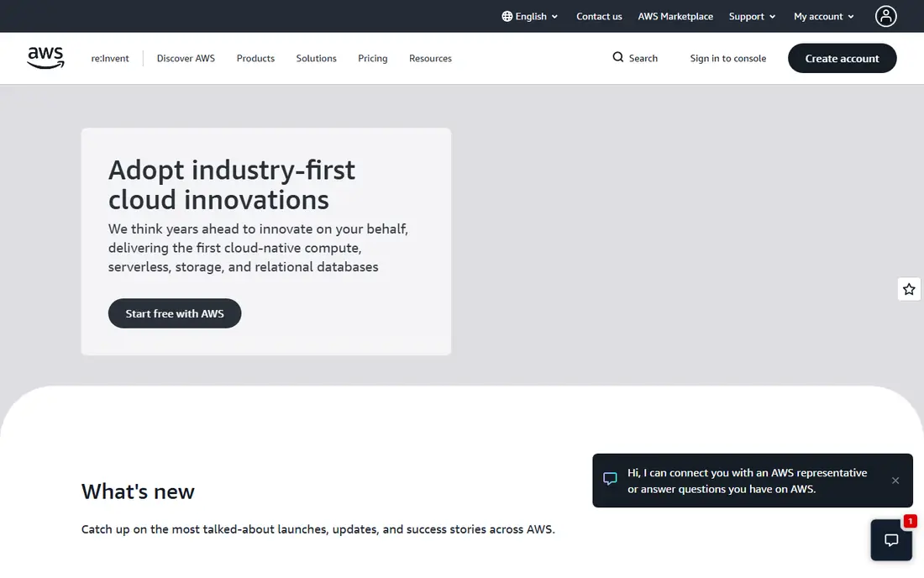
Task: Open the user profile avatar icon
Action: (885, 17)
